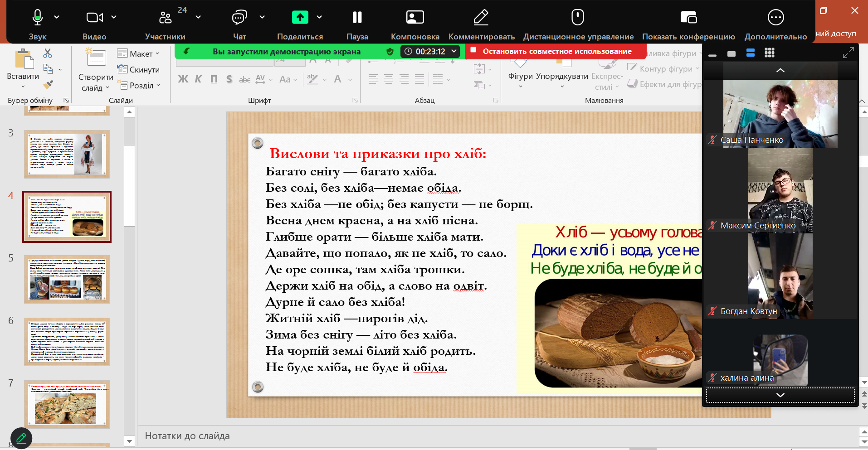Open the Дополнительно more options menu
Image resolution: width=868 pixels, height=450 pixels.
tap(775, 18)
